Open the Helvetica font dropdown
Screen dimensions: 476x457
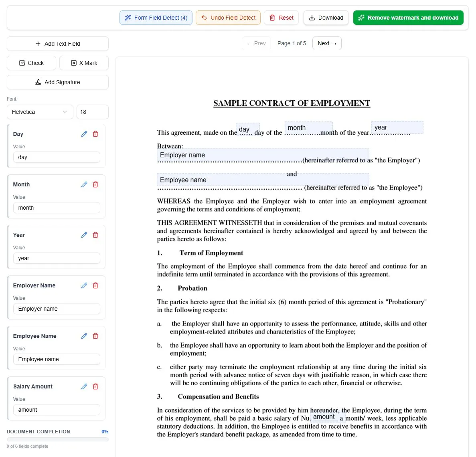[40, 112]
